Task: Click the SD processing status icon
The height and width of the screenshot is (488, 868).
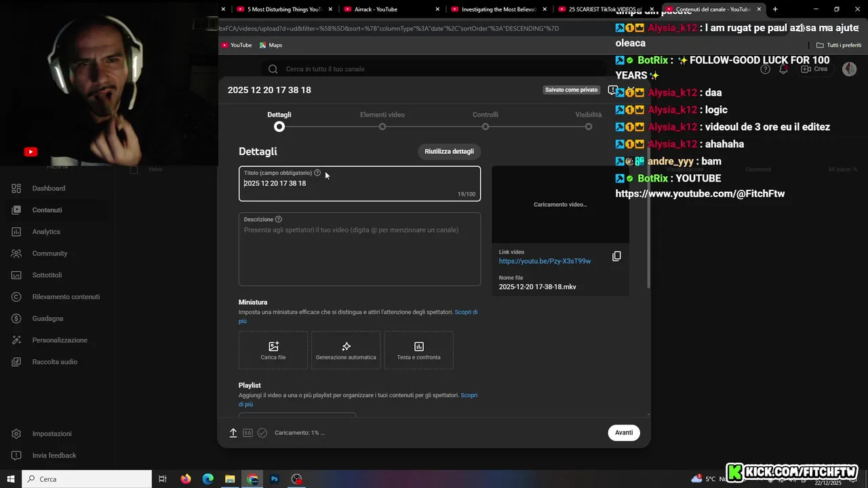Action: tap(248, 433)
